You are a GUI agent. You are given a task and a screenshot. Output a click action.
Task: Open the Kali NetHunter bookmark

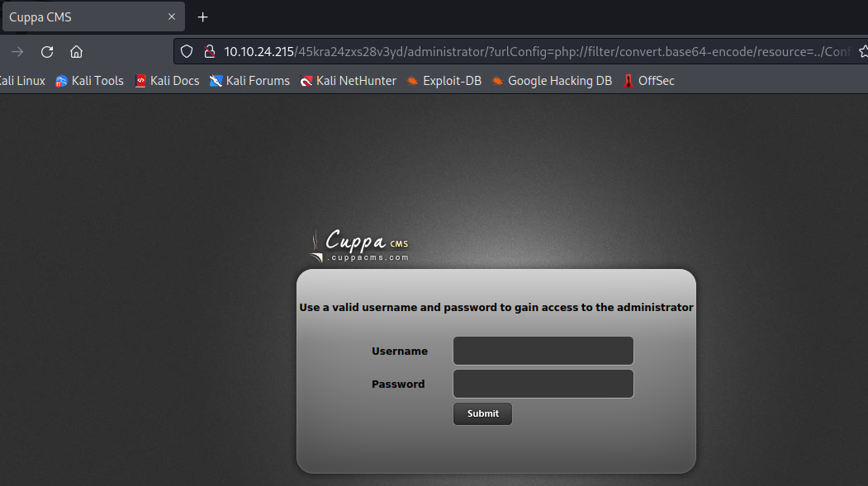[349, 81]
